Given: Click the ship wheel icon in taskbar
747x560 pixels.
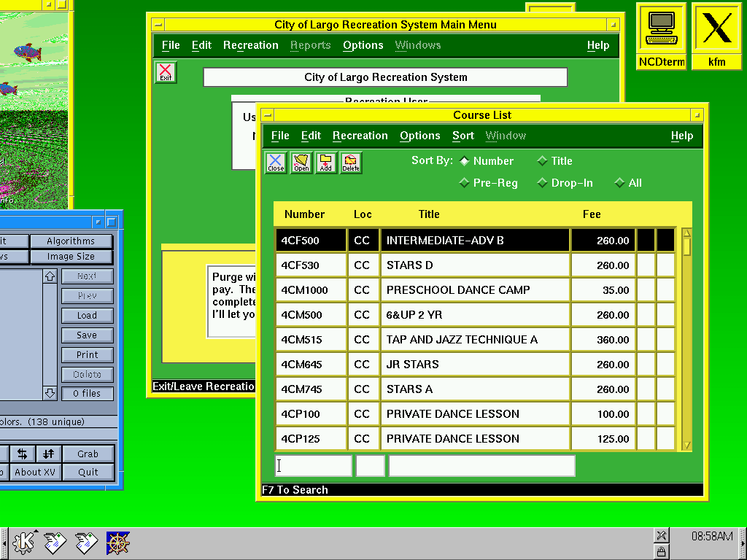Looking at the screenshot, I should pos(117,542).
